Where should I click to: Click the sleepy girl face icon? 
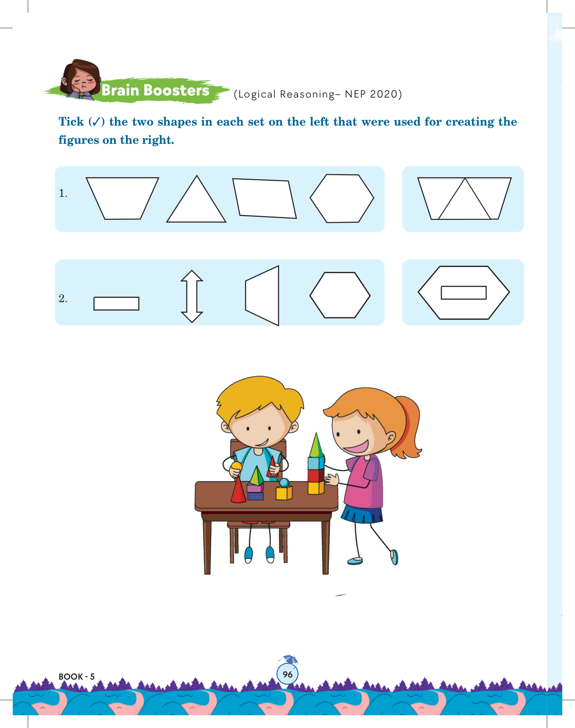click(80, 80)
